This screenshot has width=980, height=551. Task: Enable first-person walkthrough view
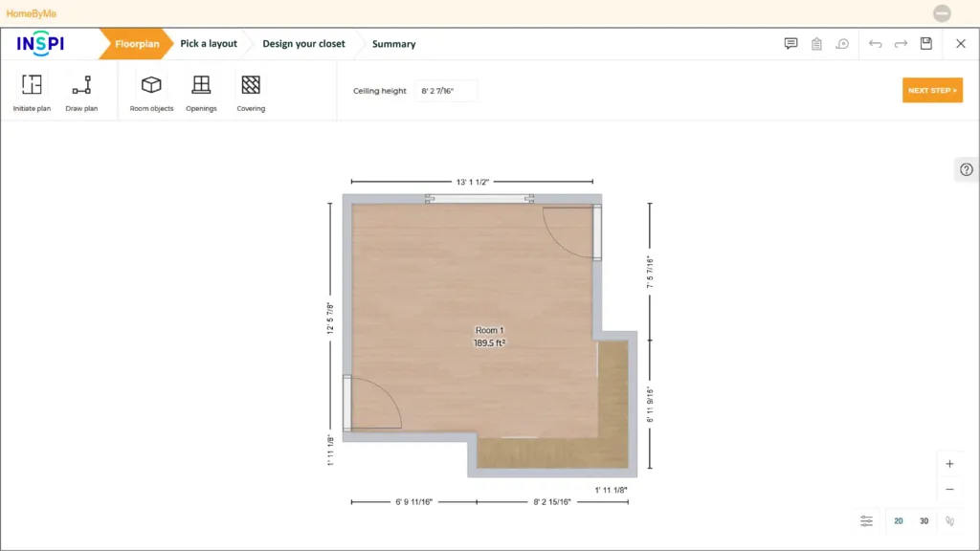948,520
